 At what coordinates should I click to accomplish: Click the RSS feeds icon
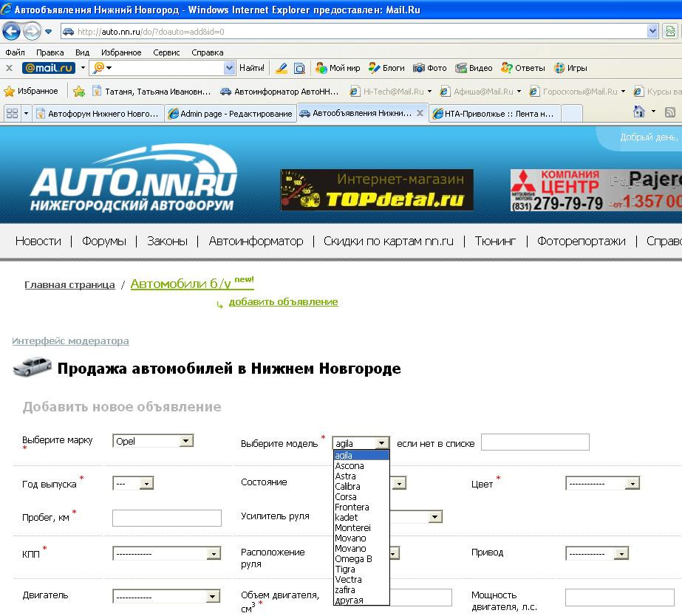[670, 112]
